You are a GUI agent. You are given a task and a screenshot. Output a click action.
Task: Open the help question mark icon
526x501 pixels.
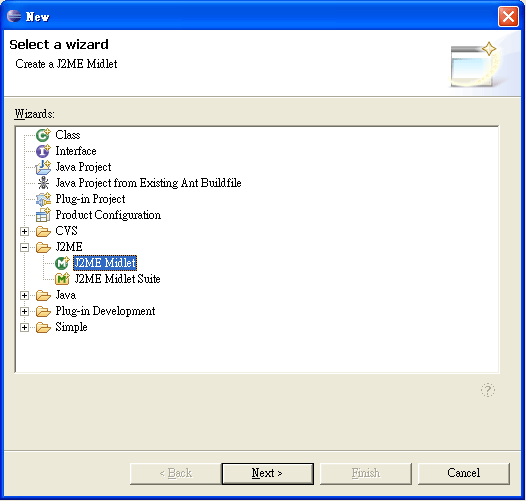pyautogui.click(x=487, y=390)
